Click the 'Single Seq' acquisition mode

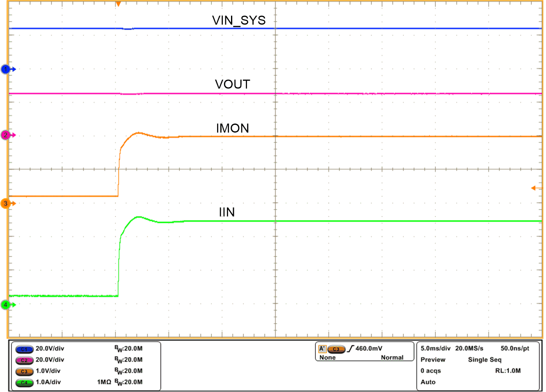485,360
